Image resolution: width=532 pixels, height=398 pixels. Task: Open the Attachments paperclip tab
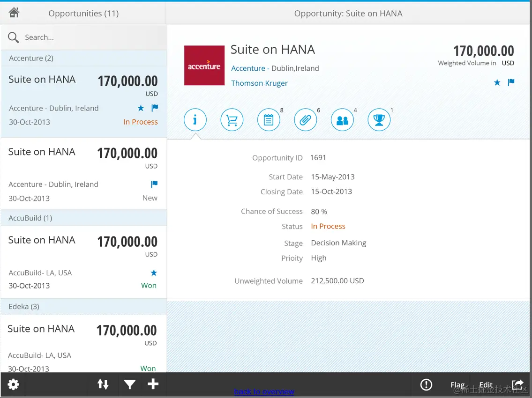point(305,120)
